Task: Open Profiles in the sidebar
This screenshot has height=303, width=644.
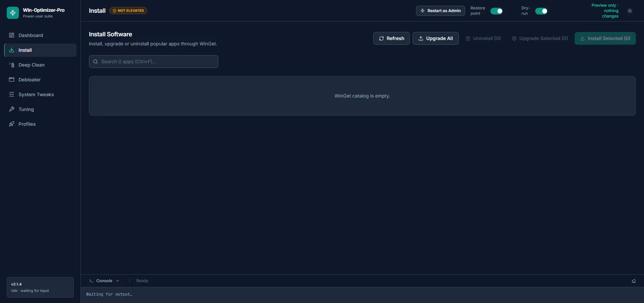Action: [40, 124]
